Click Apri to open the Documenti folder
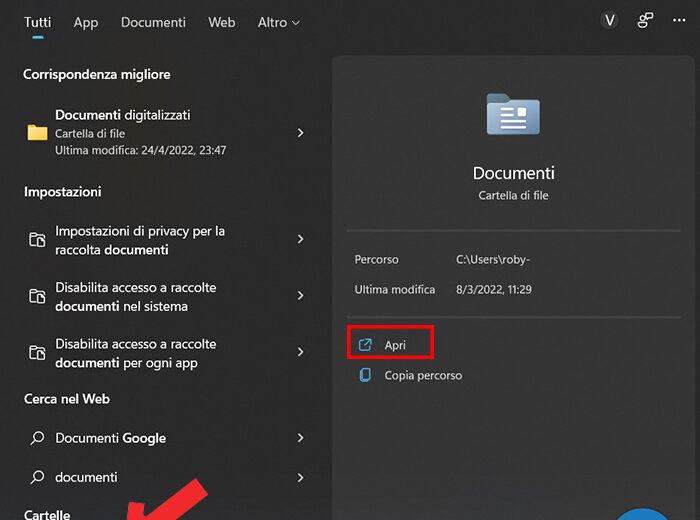This screenshot has height=520, width=700. click(x=395, y=344)
